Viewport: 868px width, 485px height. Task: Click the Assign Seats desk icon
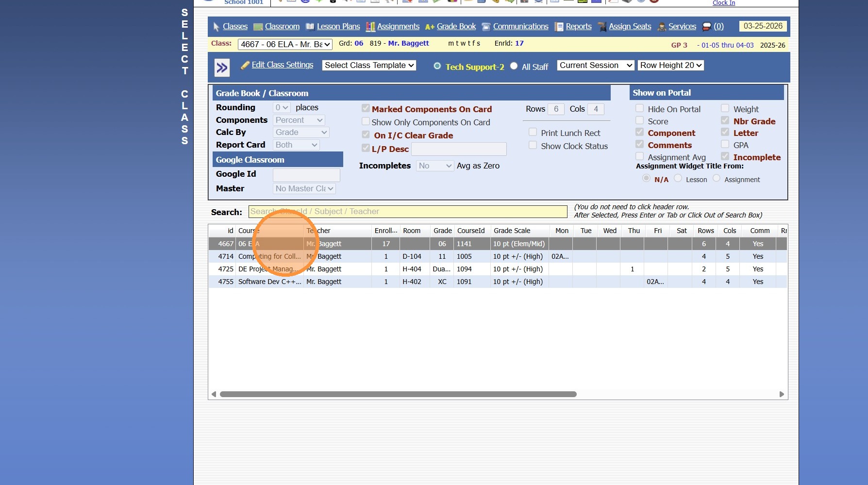click(x=602, y=27)
